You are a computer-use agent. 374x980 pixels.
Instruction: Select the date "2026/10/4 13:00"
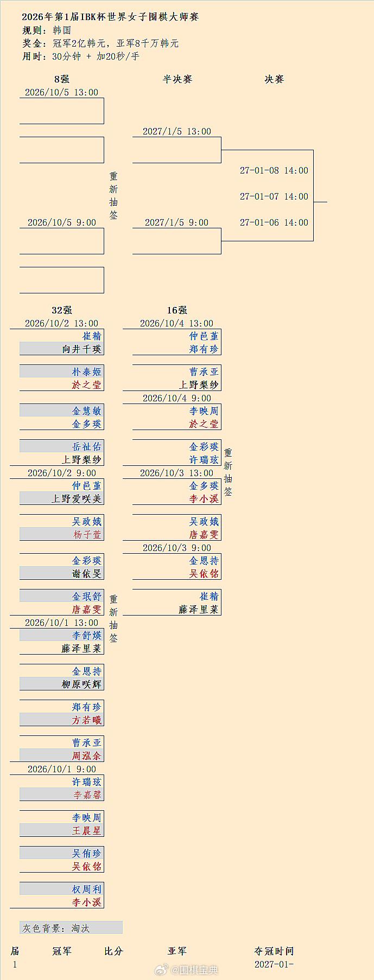177,323
